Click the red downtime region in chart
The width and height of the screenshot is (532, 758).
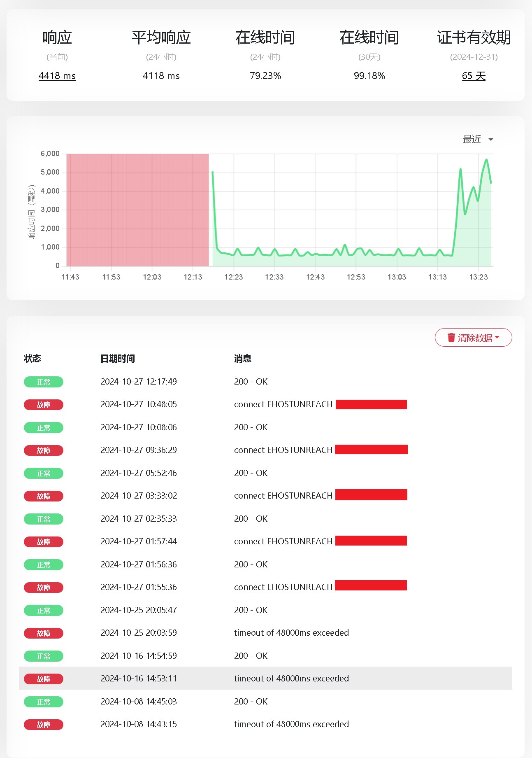point(137,210)
